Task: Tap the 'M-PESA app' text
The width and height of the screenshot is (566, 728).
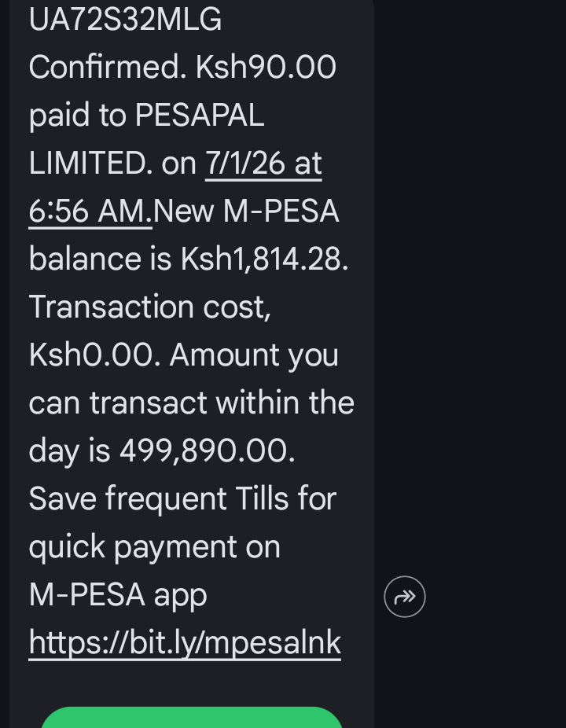Action: [x=118, y=594]
